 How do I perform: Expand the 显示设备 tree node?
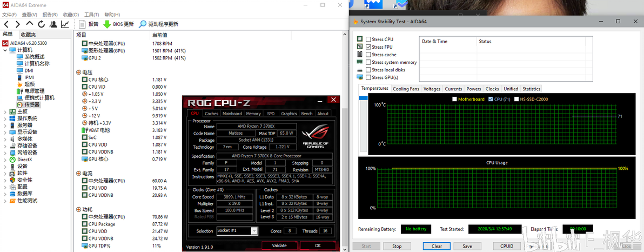pos(5,132)
